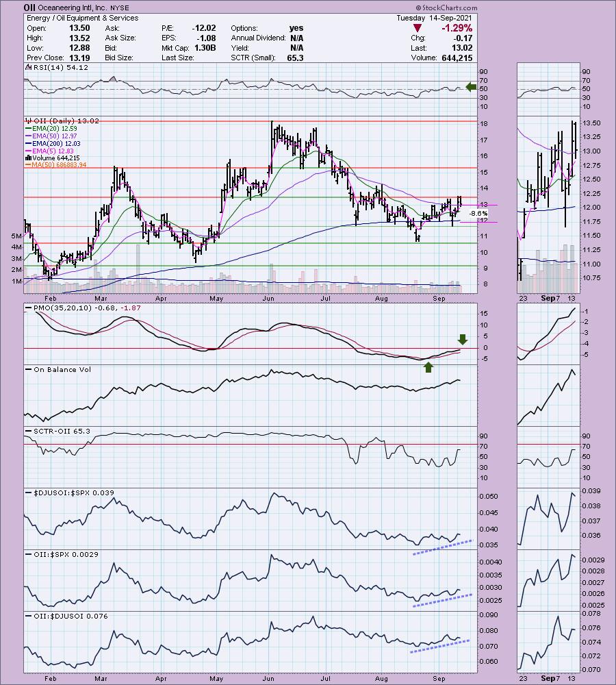The width and height of the screenshot is (616, 685).
Task: Select the Low value 12.88
Action: tap(79, 48)
